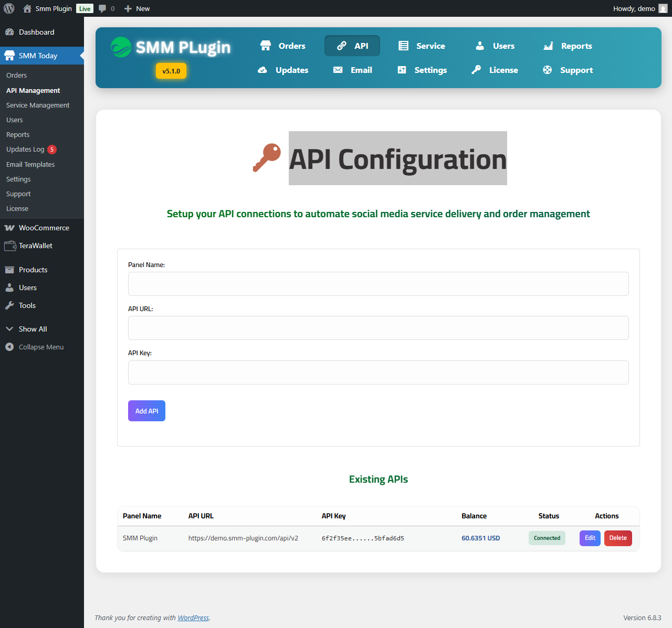Click the SMM Today store icon in the sidebar

[x=9, y=56]
